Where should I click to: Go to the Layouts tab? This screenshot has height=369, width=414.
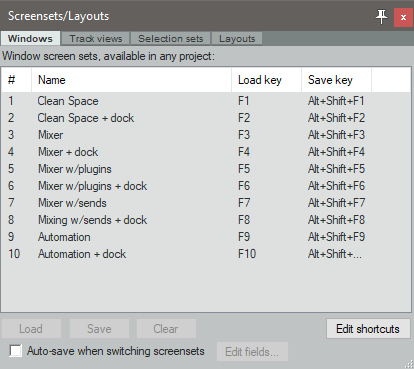click(237, 39)
